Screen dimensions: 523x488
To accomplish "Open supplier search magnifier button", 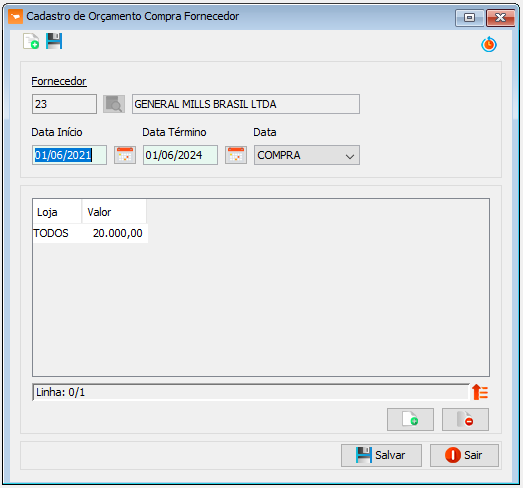I will pyautogui.click(x=114, y=104).
